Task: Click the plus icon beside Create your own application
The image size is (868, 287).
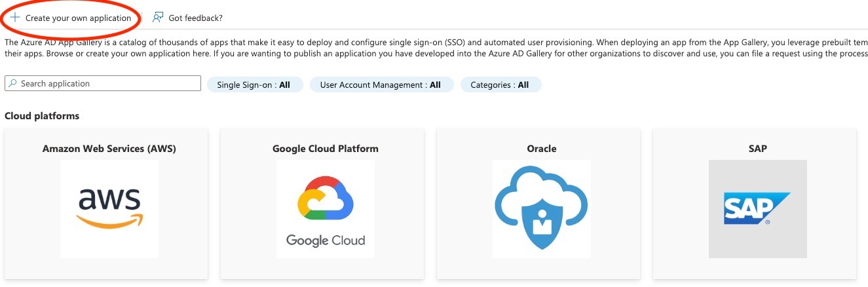Action: (x=15, y=18)
